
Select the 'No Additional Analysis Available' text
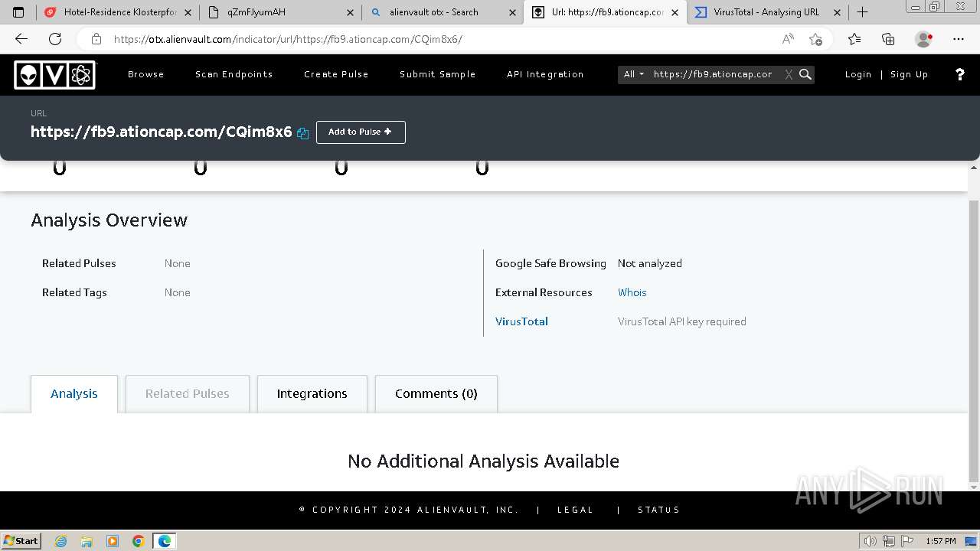point(483,461)
